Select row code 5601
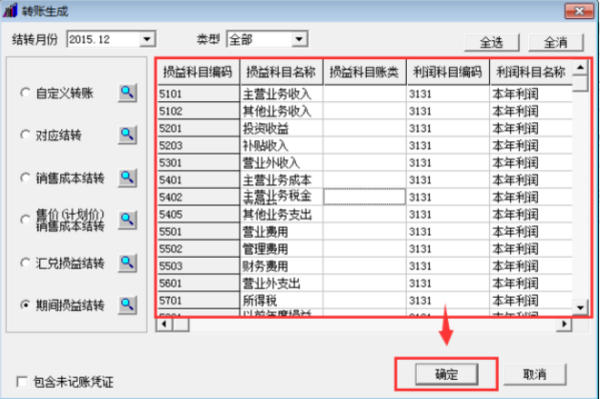 (198, 283)
